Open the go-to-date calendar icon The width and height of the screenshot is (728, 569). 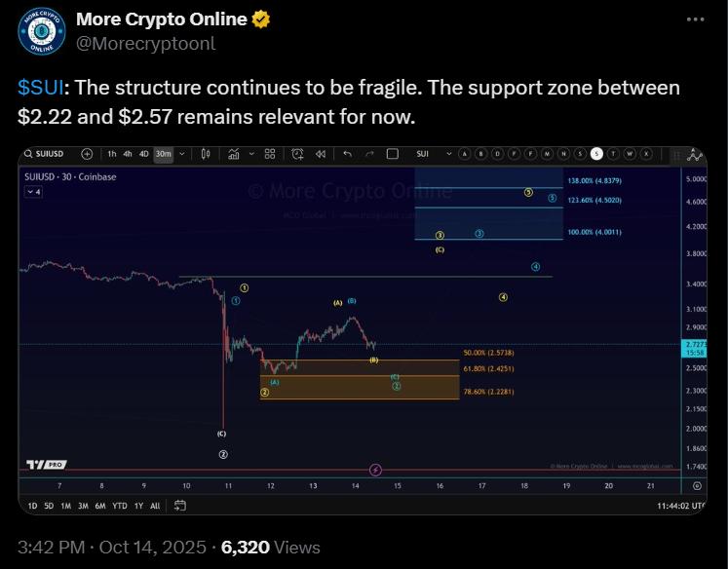click(182, 506)
